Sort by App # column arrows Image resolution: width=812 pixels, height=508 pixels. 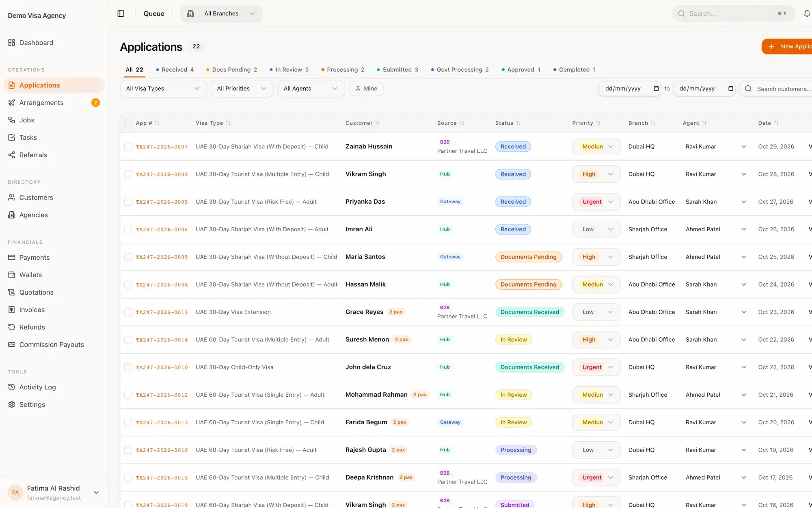157,123
